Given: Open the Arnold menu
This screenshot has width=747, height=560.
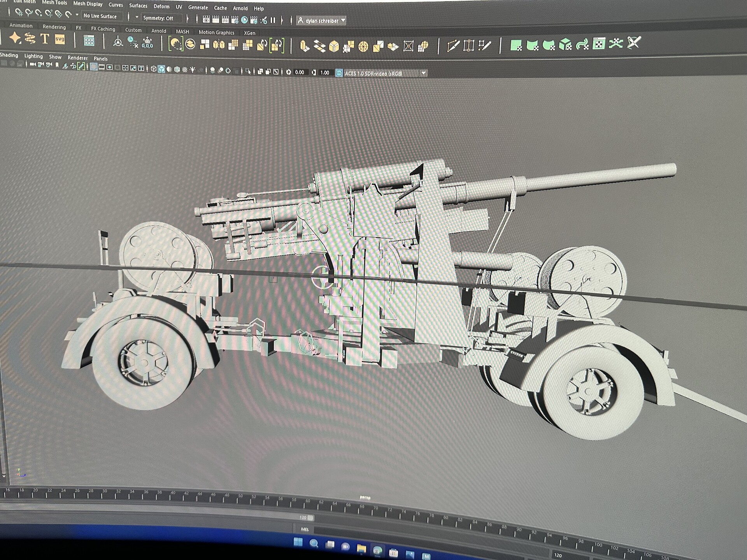Looking at the screenshot, I should pos(240,8).
